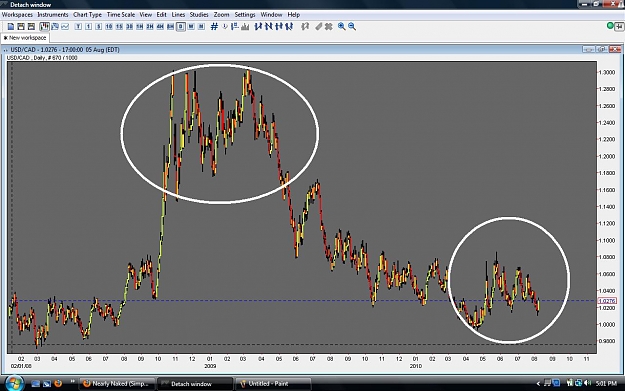The image size is (625, 391).
Task: Select the 15 minute timeframe button
Action: click(119, 27)
